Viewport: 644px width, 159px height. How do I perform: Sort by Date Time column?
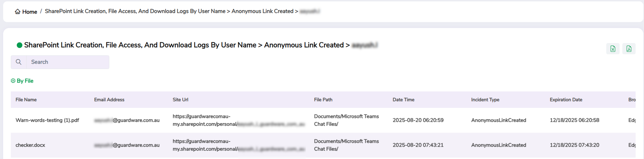(403, 100)
